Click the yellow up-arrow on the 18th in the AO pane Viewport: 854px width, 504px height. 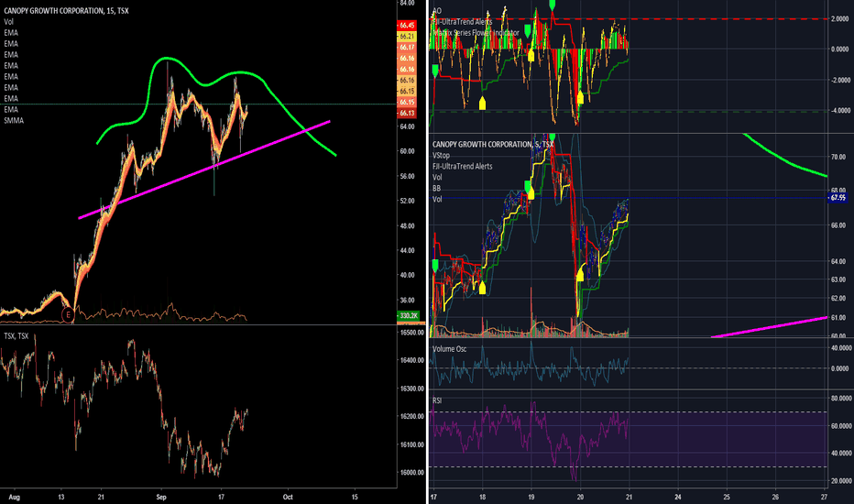tap(482, 104)
